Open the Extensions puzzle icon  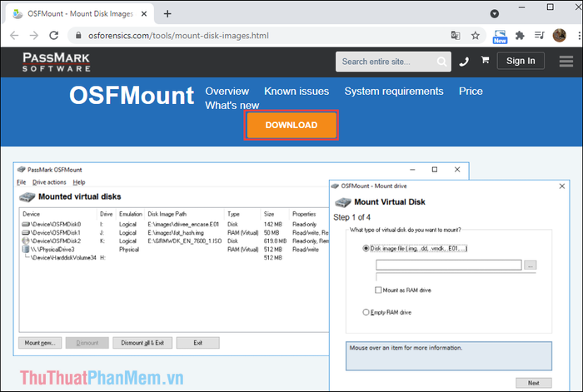coord(520,35)
